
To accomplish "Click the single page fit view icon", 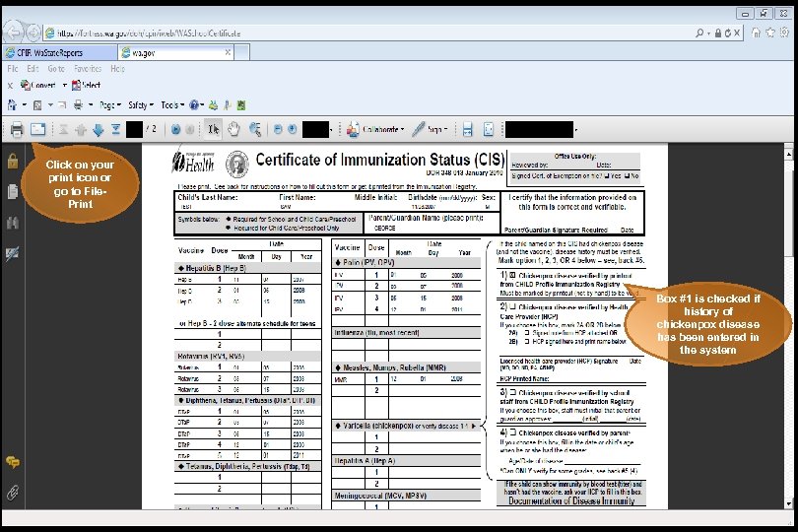I will click(x=488, y=130).
